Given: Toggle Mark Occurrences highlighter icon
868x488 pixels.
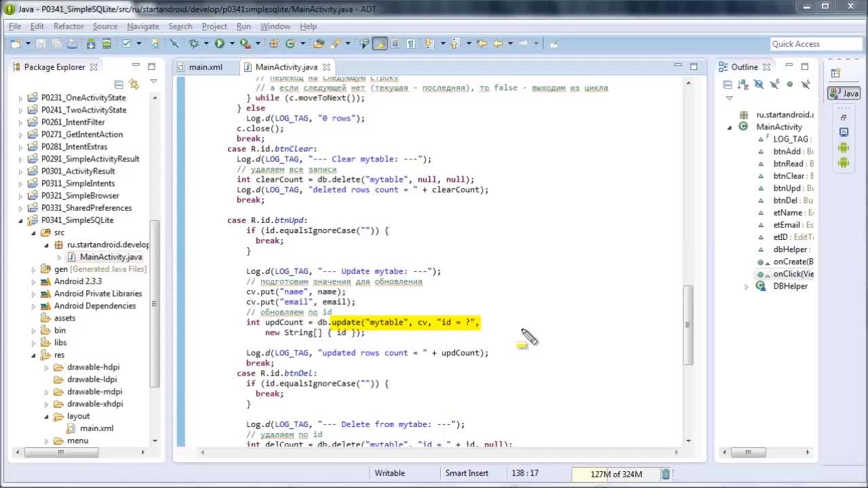Looking at the screenshot, I should pyautogui.click(x=380, y=44).
